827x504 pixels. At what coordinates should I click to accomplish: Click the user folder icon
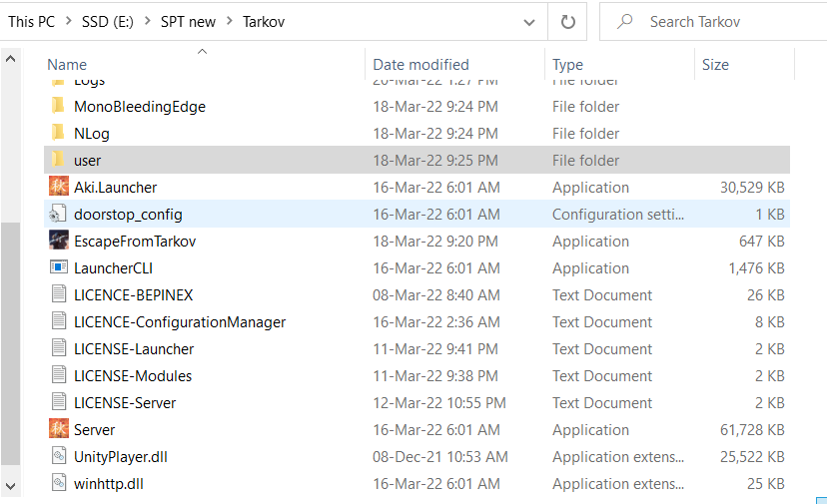(59, 160)
